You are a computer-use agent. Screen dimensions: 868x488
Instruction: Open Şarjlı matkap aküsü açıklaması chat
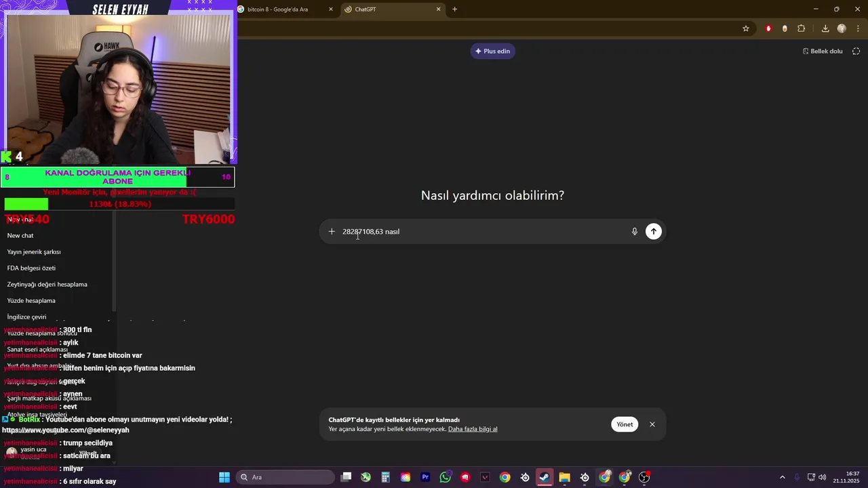point(49,398)
